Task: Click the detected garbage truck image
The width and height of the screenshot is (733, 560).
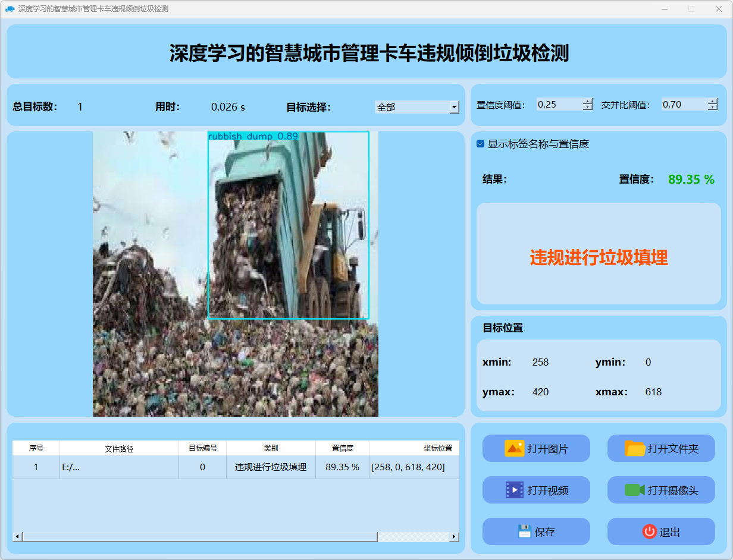Action: tap(288, 226)
